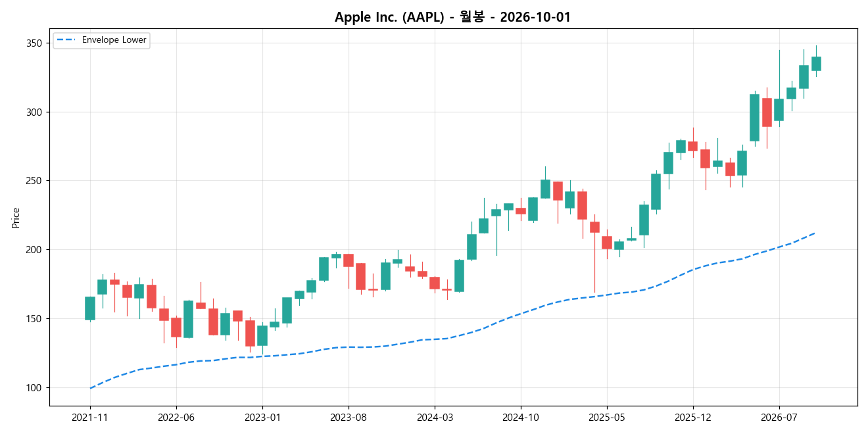The height and width of the screenshot is (434, 868).
Task: Click the 2024-03 x-axis label
Action: (x=435, y=418)
